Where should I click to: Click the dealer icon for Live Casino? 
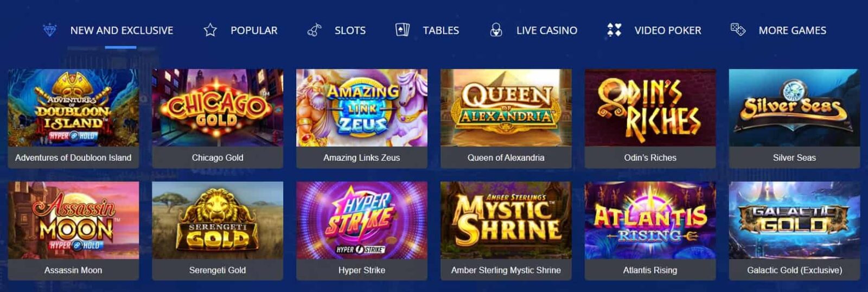coord(496,30)
